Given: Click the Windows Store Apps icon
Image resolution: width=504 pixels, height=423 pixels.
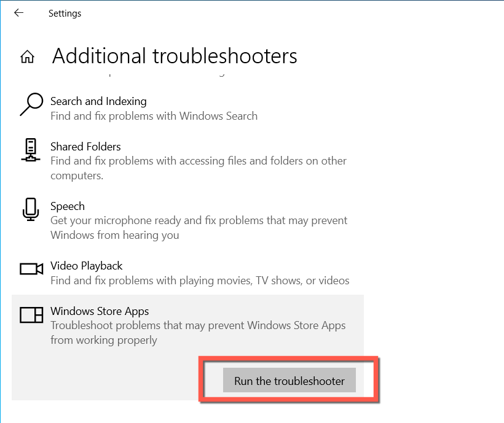Looking at the screenshot, I should tap(31, 315).
